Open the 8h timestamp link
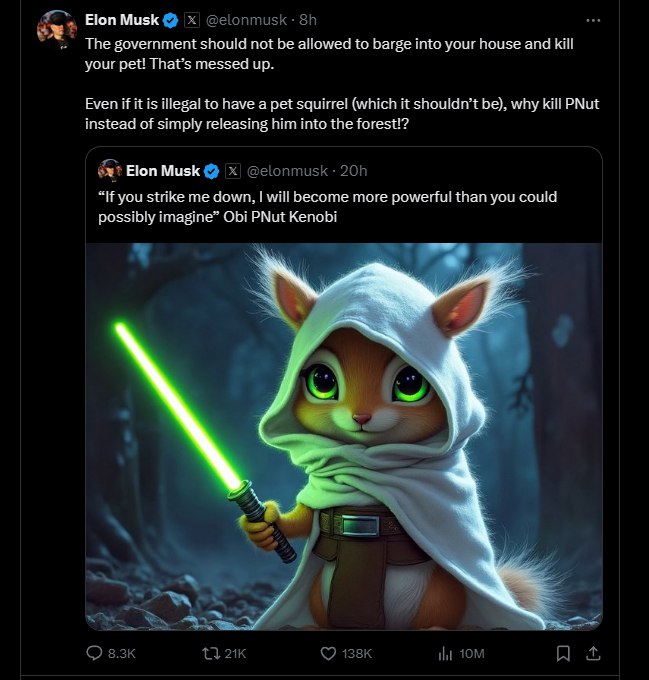649x680 pixels. pos(308,20)
